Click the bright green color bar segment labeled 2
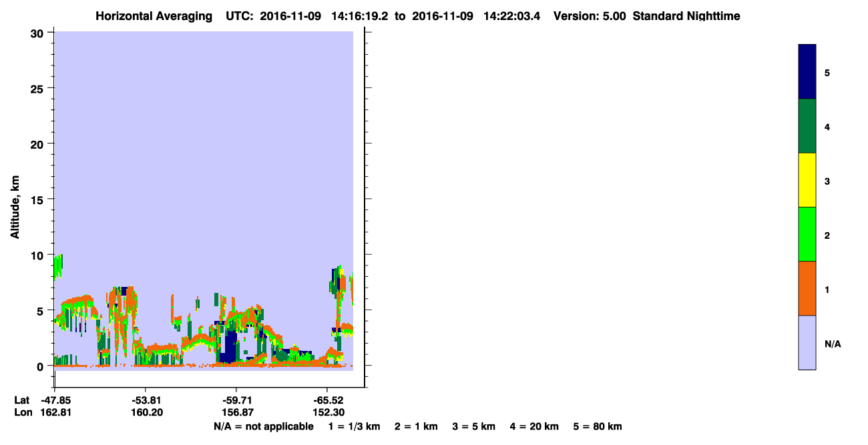The image size is (868, 445). click(807, 234)
